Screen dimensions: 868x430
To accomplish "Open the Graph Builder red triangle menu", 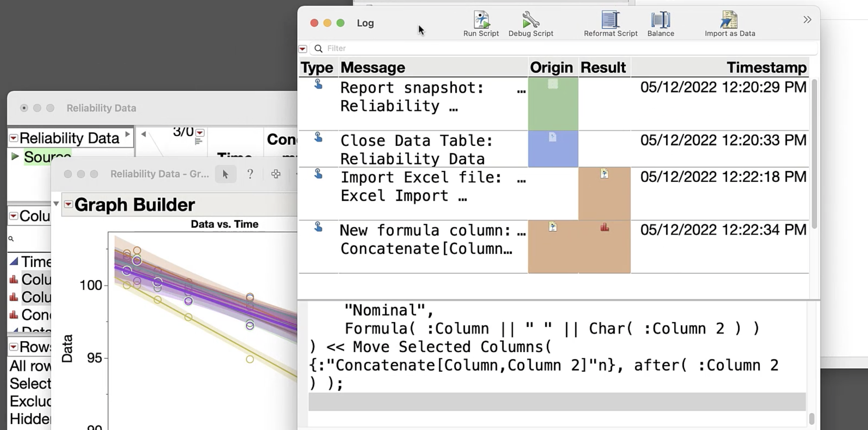I will [68, 204].
